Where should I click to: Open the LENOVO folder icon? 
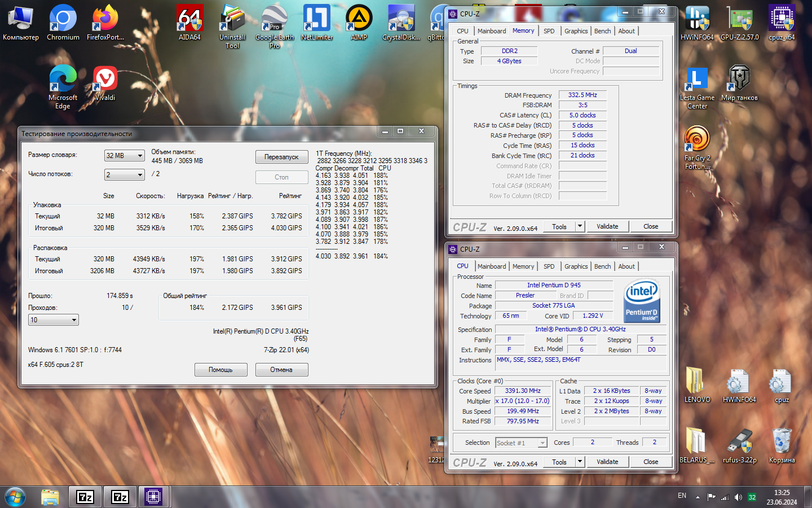tap(697, 386)
